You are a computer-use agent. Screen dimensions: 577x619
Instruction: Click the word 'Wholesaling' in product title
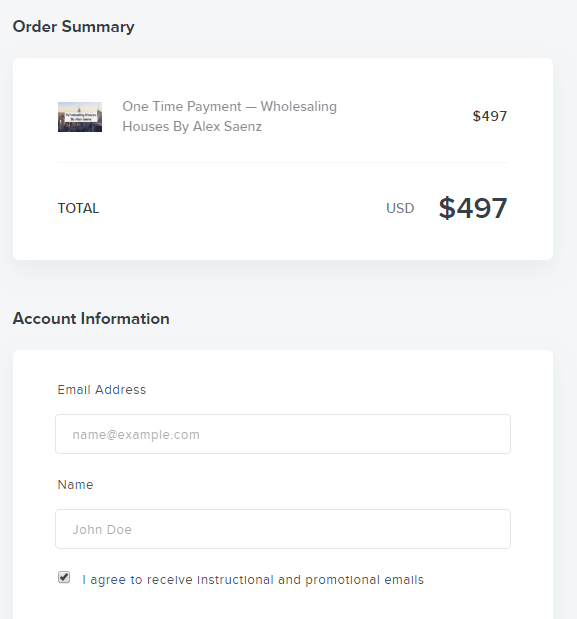pos(298,107)
